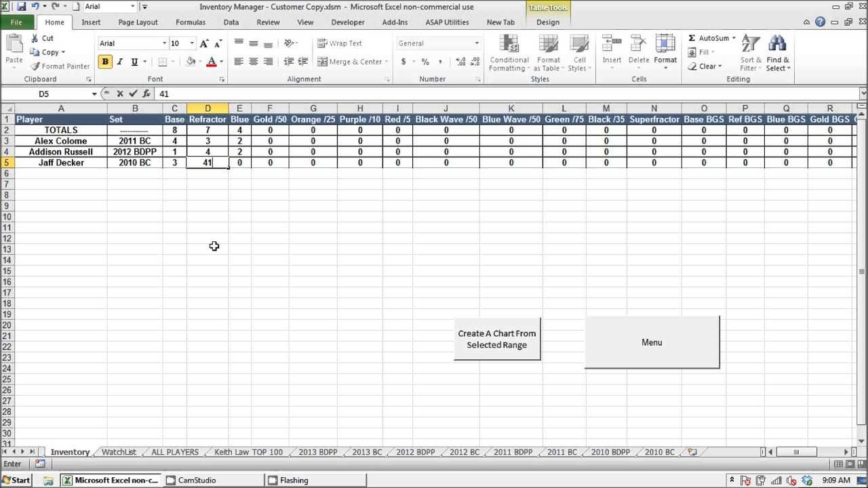Apply percent style number format
Screen dimensions: 868x488
425,62
